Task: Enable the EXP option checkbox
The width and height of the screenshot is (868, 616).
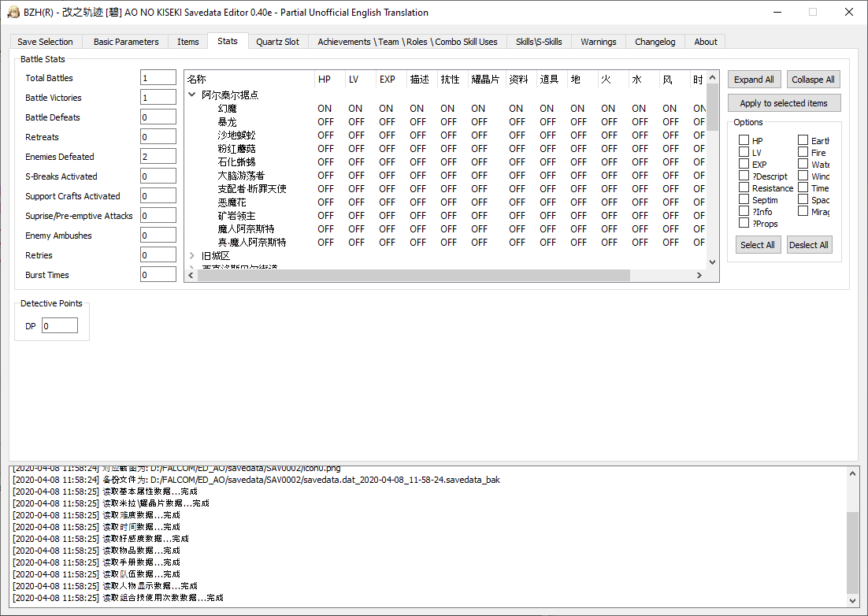Action: (x=744, y=164)
